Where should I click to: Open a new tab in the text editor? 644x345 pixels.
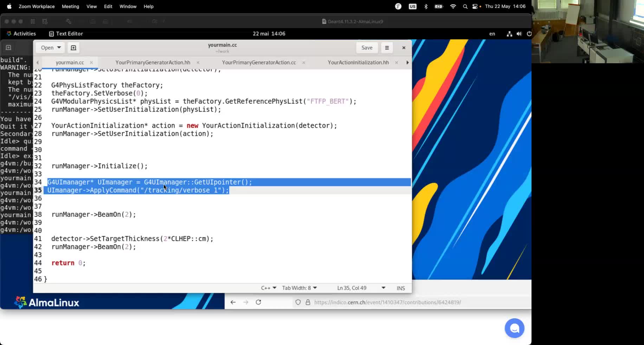(x=73, y=48)
